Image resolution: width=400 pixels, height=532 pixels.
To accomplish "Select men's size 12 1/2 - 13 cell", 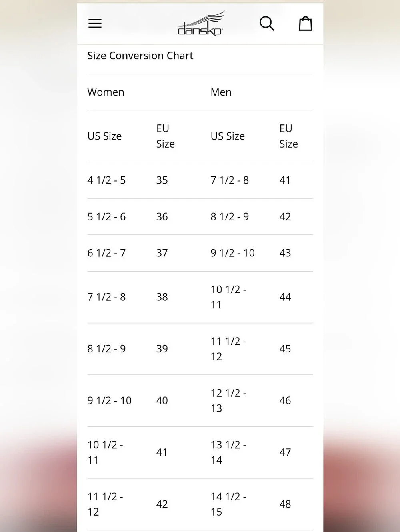I will pyautogui.click(x=228, y=401).
